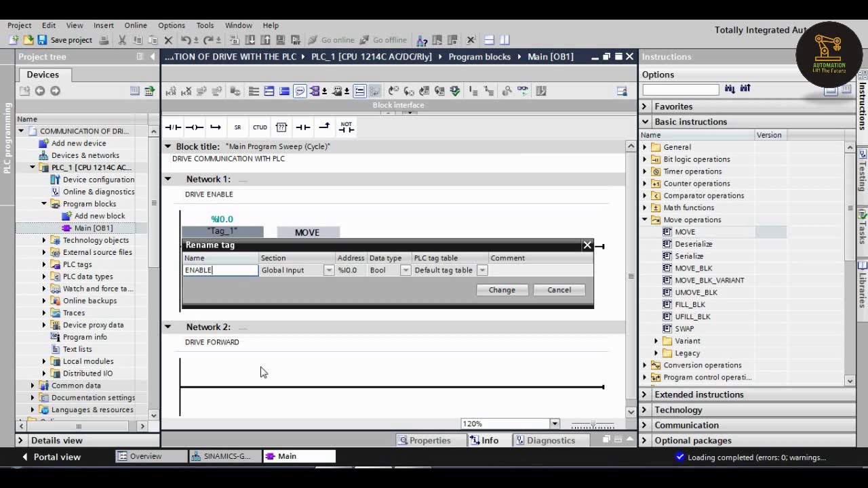The width and height of the screenshot is (868, 488).
Task: Insert an output coil instruction
Action: click(195, 127)
